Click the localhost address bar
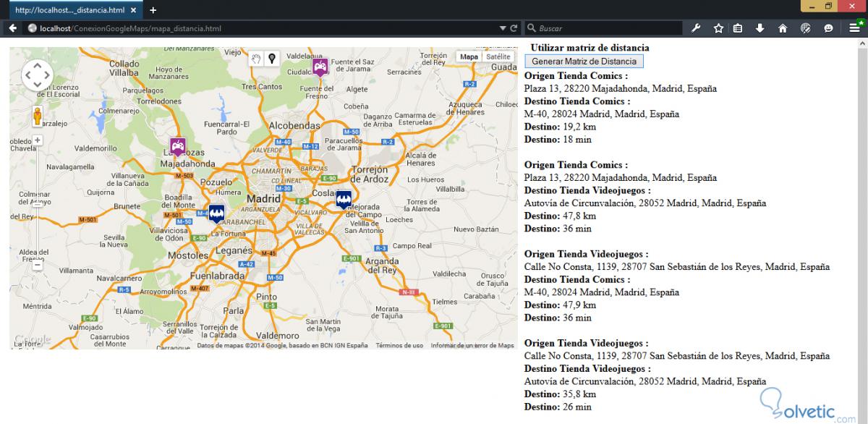Screen dimensions: 868x424 click(x=268, y=28)
